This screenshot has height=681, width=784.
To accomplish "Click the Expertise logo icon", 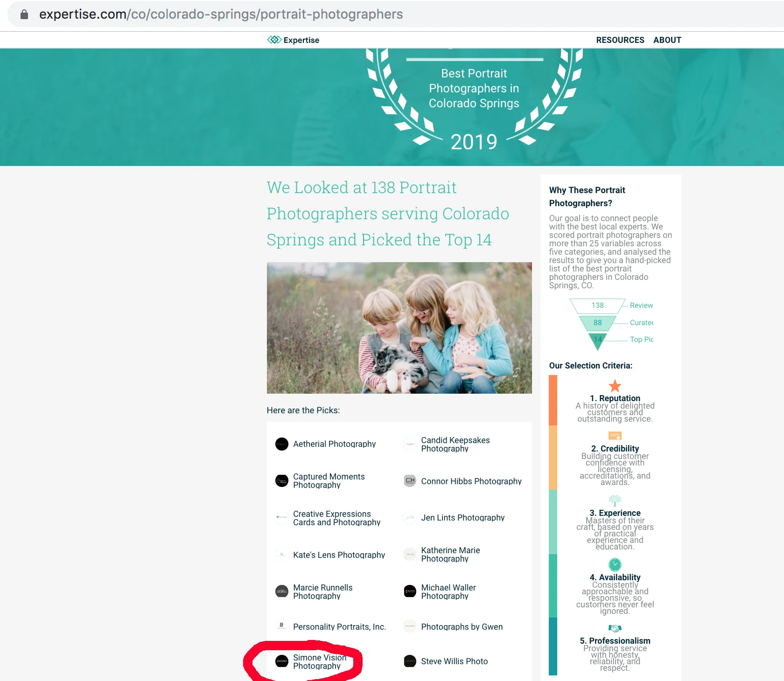I will click(x=274, y=40).
